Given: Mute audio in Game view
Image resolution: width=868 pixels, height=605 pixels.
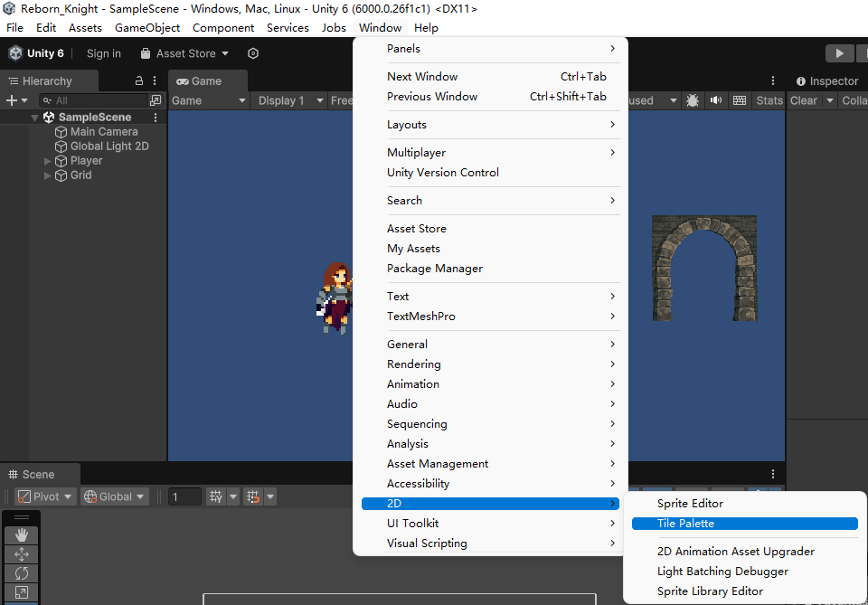Looking at the screenshot, I should (716, 100).
